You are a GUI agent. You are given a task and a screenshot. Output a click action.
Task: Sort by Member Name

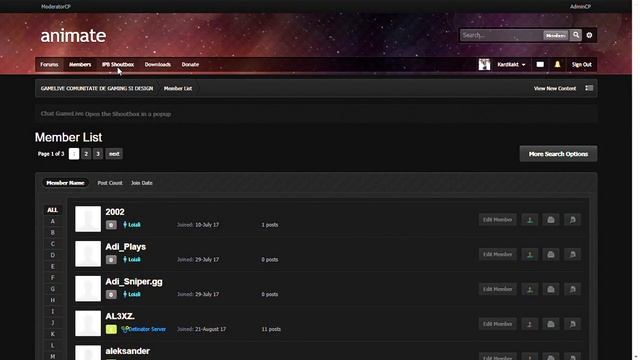tap(65, 183)
